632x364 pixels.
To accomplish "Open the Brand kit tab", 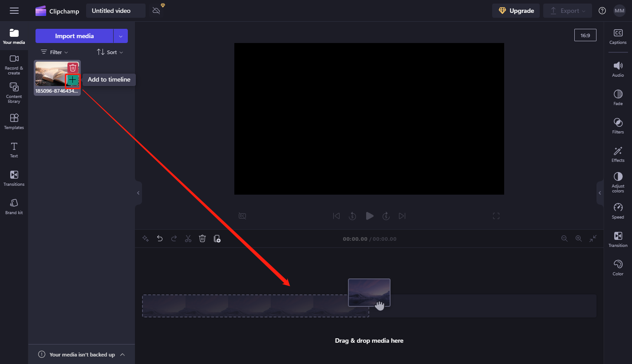I will (x=14, y=207).
